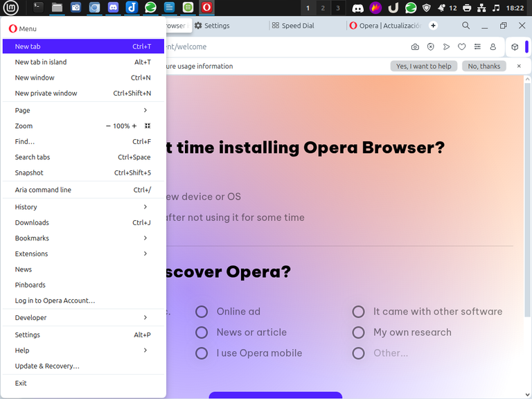Open the profile account icon

[493, 47]
